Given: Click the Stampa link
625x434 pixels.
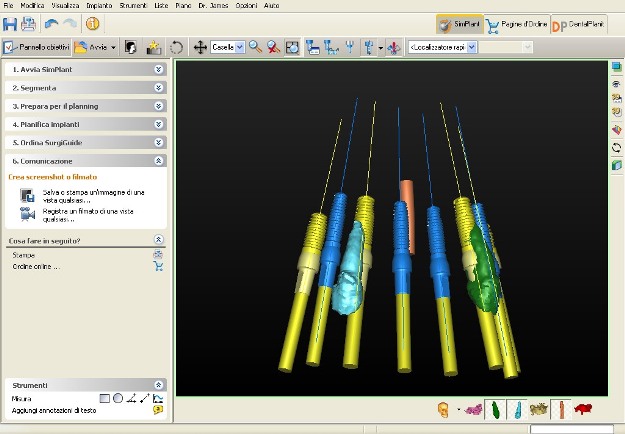Looking at the screenshot, I should pyautogui.click(x=24, y=255).
